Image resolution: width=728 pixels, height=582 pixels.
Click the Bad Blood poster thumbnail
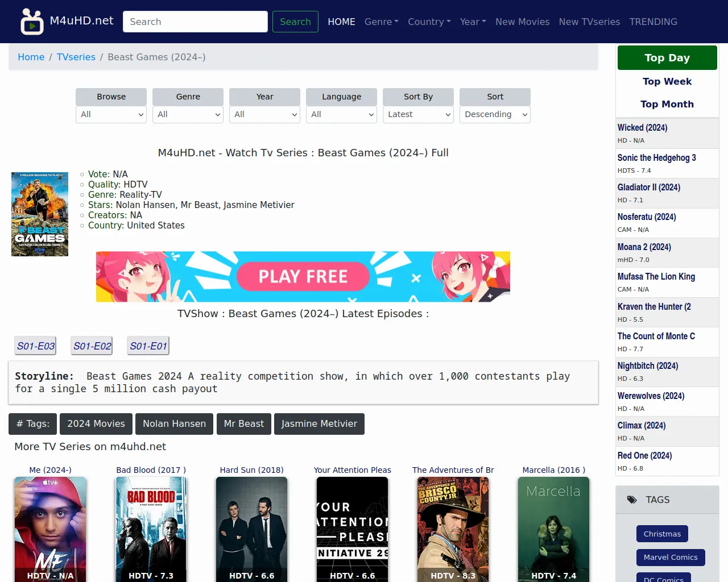[151, 529]
